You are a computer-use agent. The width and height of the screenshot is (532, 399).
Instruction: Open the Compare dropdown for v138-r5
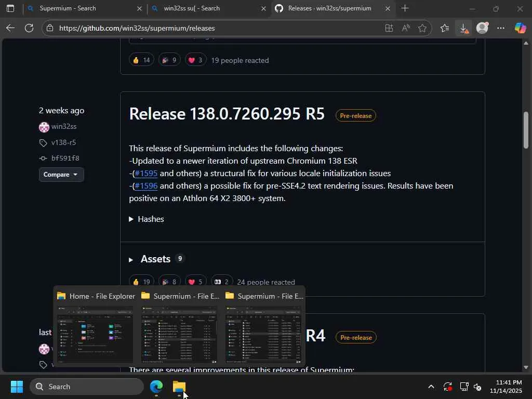click(x=61, y=175)
